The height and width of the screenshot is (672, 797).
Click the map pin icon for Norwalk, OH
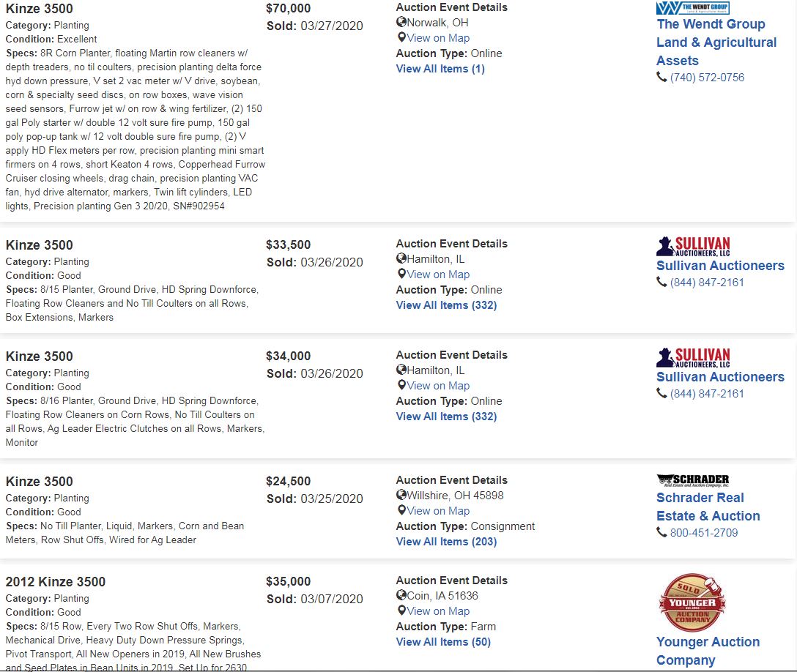(x=401, y=37)
